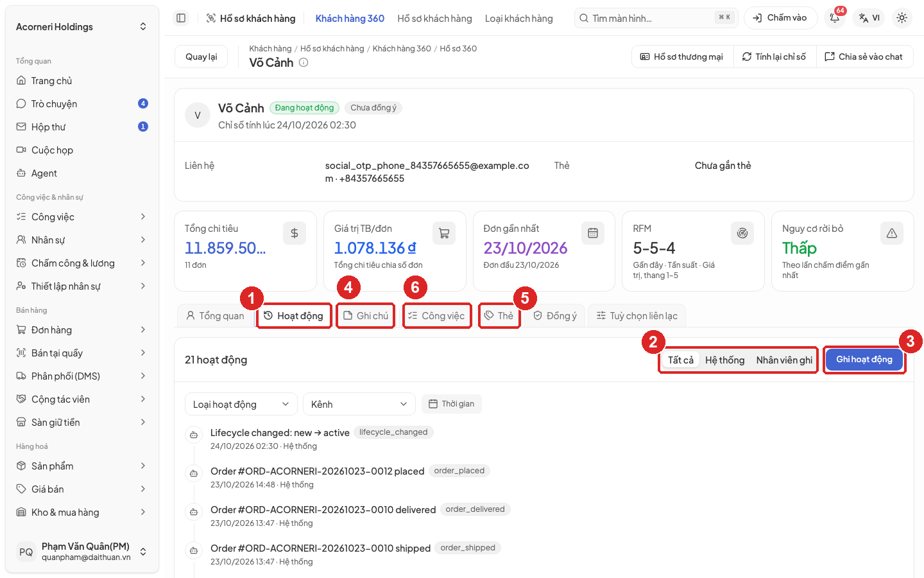
Task: Open Agent in sidebar
Action: (82, 173)
